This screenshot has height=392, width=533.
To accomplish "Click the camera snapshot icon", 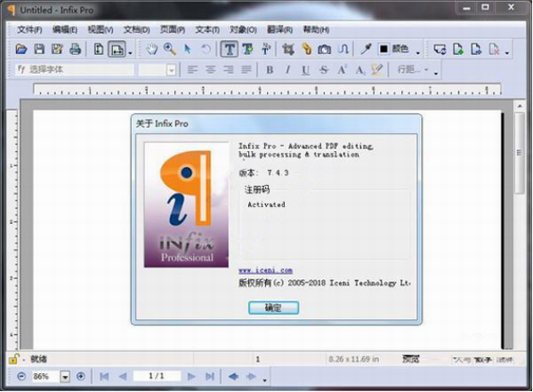I will 324,50.
